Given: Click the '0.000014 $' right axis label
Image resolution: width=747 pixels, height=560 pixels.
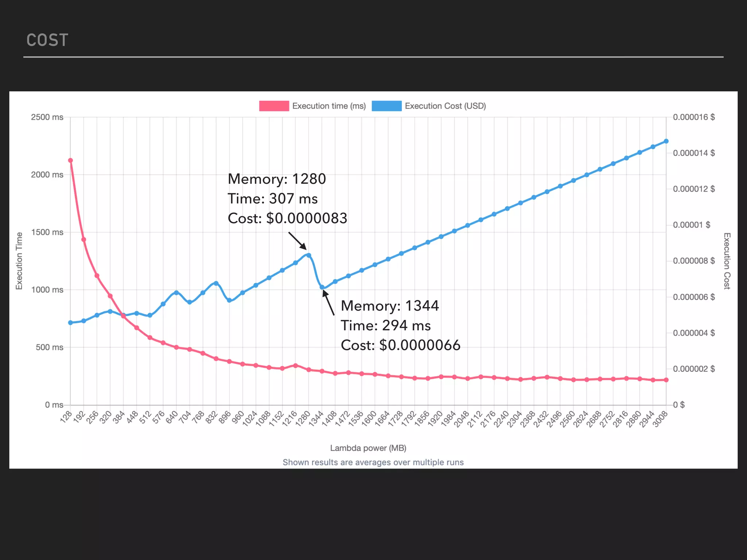Looking at the screenshot, I should point(694,153).
